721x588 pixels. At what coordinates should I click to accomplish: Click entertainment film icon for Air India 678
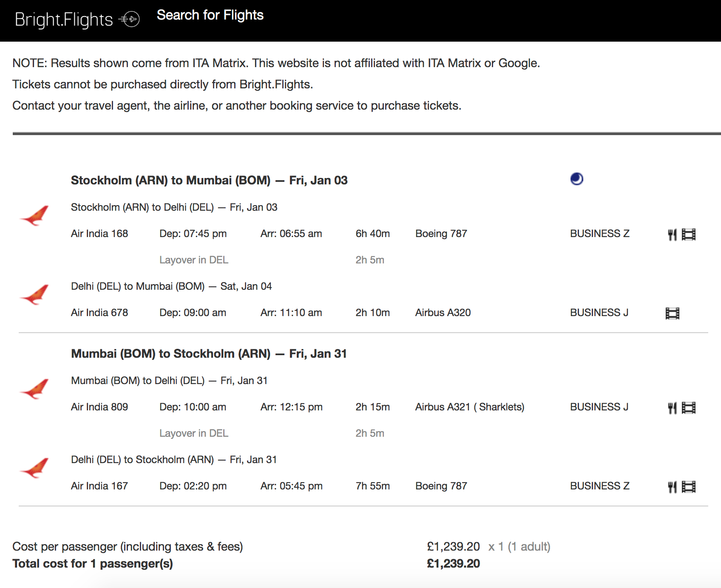click(x=673, y=314)
